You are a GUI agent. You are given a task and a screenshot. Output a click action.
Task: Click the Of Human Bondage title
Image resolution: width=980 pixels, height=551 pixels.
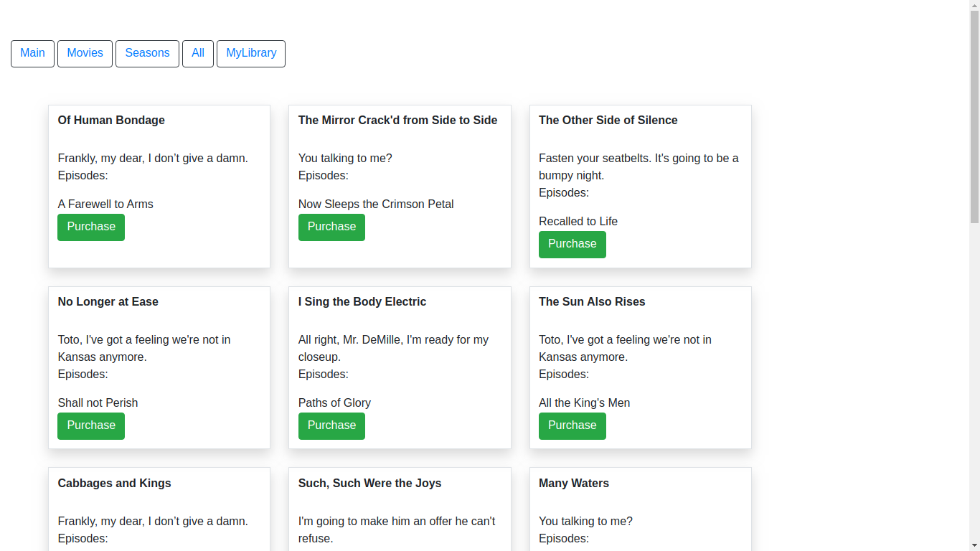[x=111, y=121]
